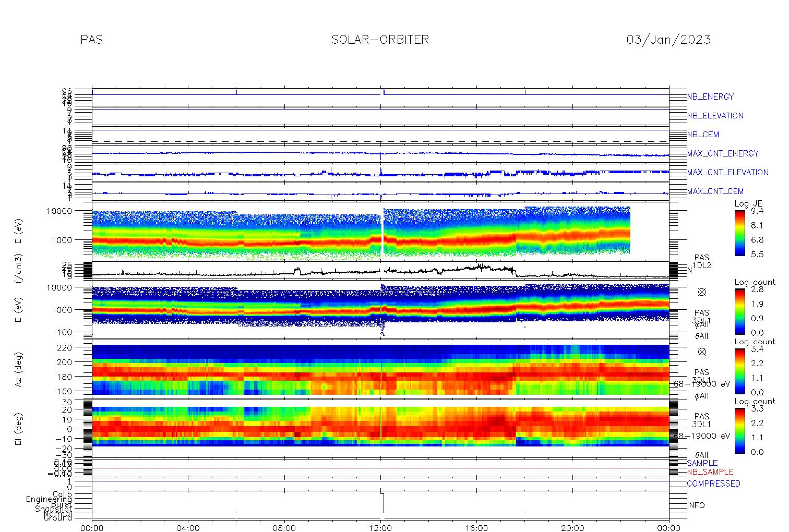Click the crossed-circle symbol beside the energy count panel
Screen dimensions: 789x532
[x=702, y=293]
